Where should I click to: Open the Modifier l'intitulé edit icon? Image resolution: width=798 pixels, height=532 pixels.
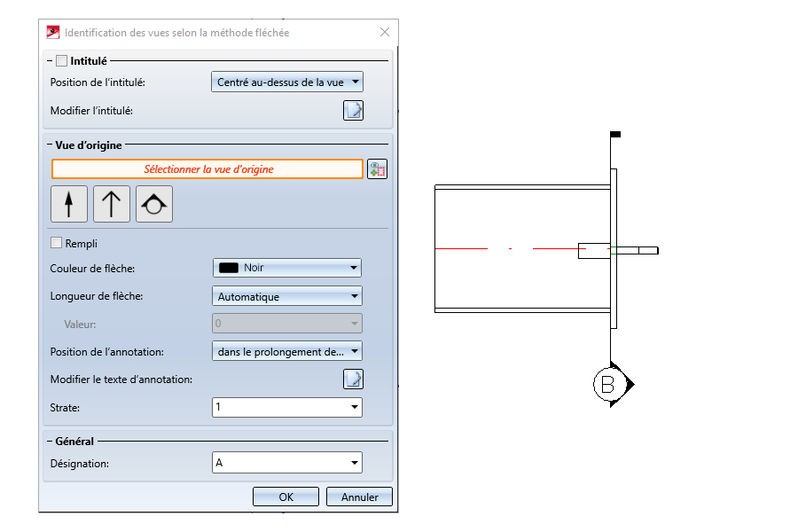[354, 110]
